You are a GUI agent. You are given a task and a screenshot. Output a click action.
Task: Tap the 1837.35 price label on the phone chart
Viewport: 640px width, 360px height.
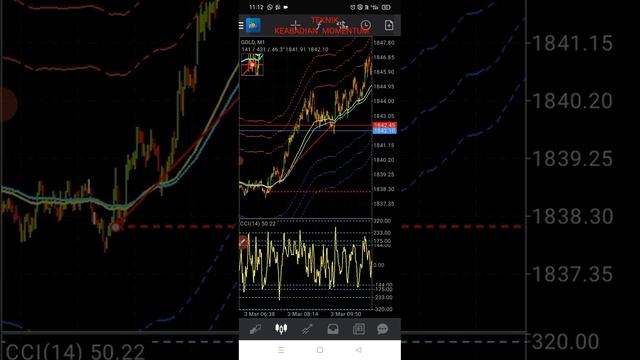pyautogui.click(x=384, y=204)
